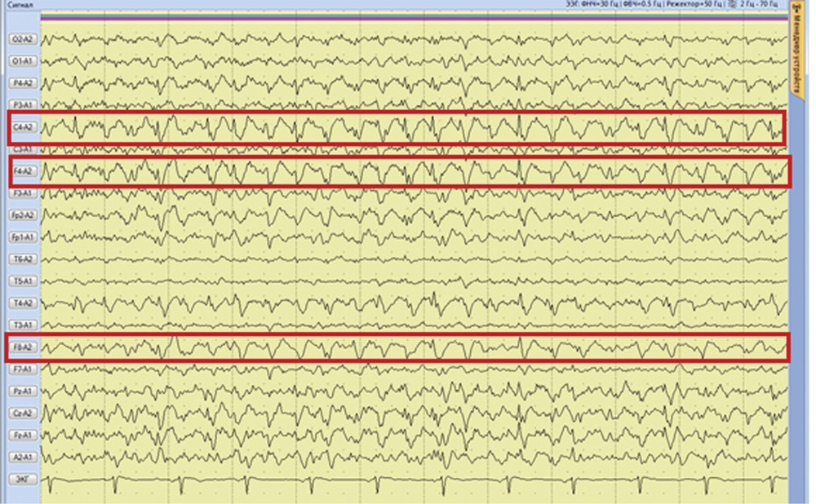Open the Менеджер устройств side tab
816x504 pixels.
[796, 59]
